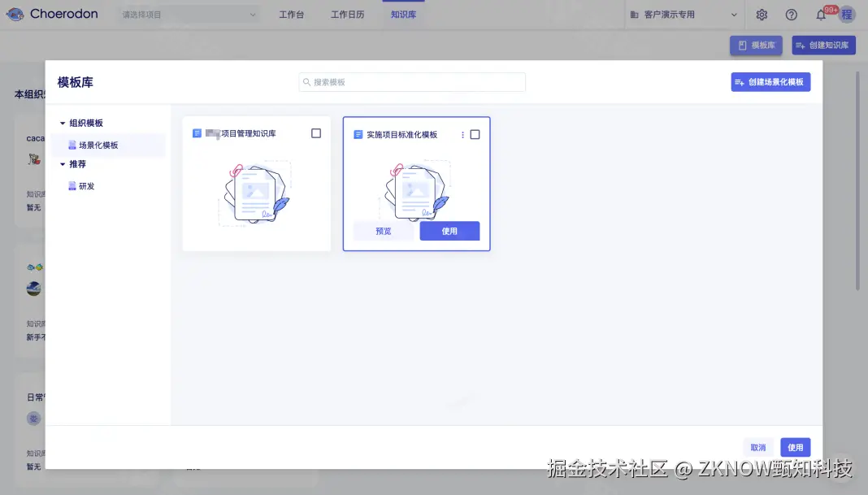Viewport: 868px width, 495px height.
Task: Click the search magnifier in the template search box
Action: 307,81
